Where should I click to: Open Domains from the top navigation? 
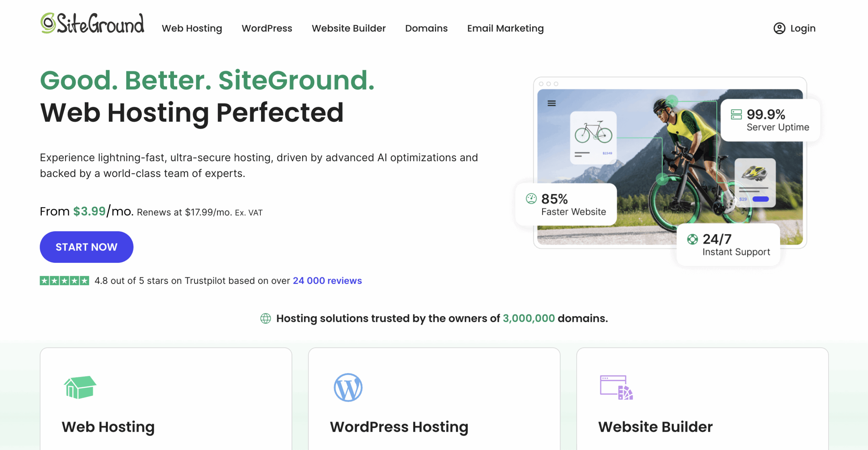426,28
